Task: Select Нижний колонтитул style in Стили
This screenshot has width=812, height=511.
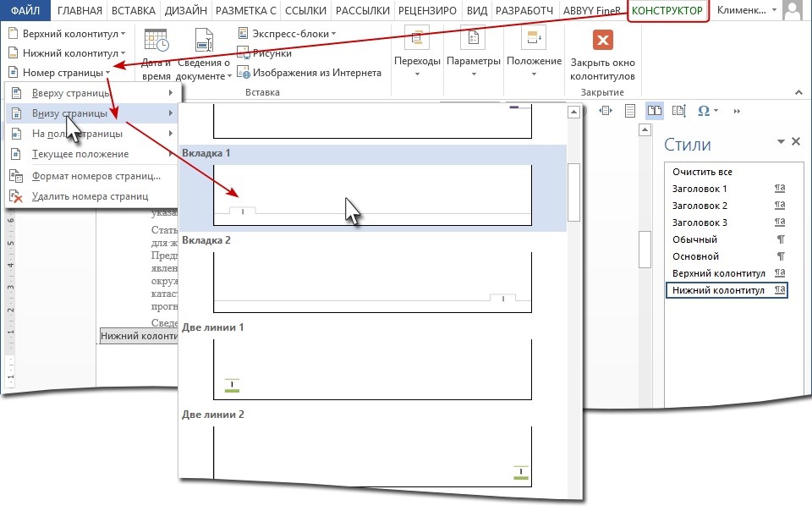Action: coord(727,290)
